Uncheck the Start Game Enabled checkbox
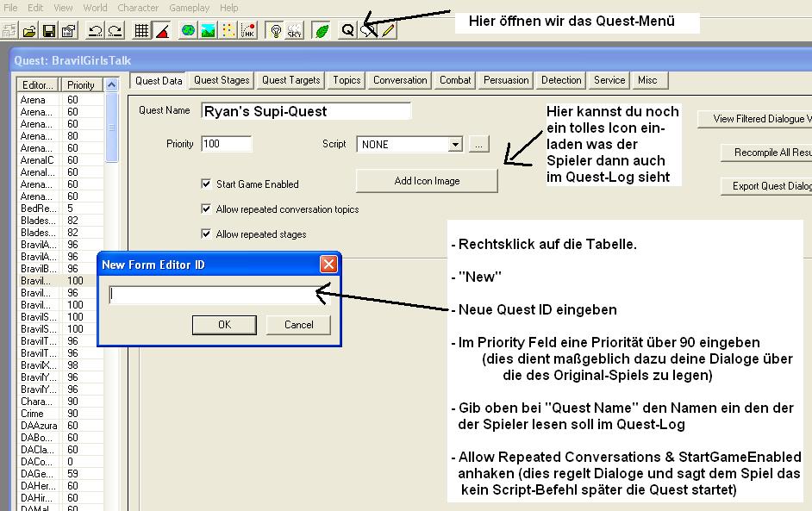 pos(206,184)
